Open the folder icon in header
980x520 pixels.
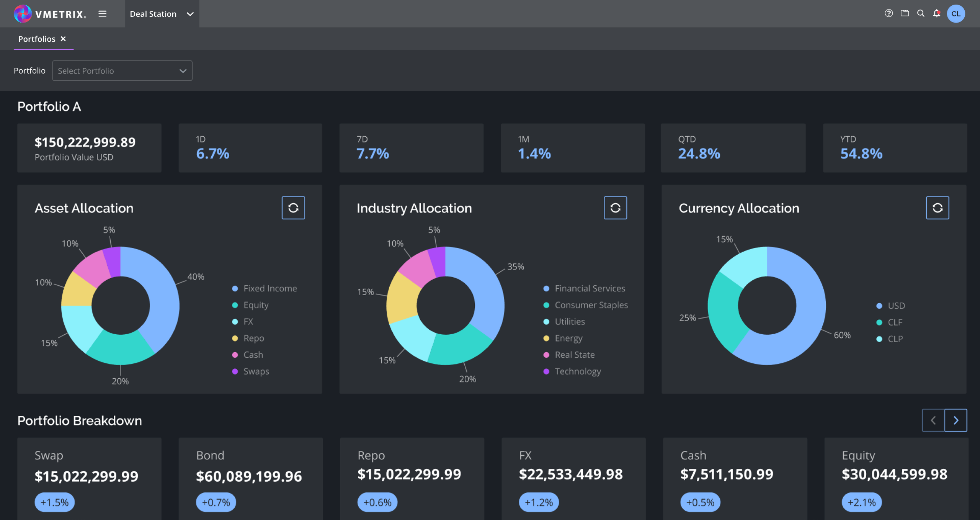pos(905,13)
